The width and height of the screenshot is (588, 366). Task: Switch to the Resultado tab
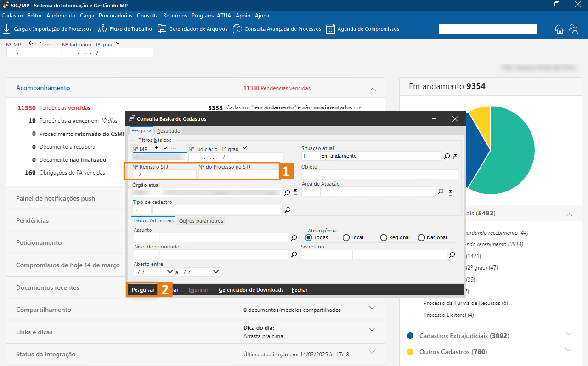[169, 131]
